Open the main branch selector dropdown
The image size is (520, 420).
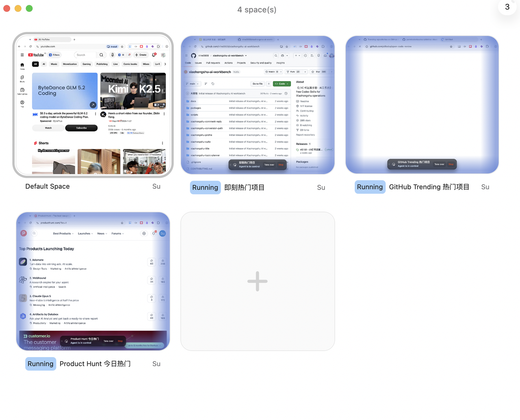pos(193,84)
